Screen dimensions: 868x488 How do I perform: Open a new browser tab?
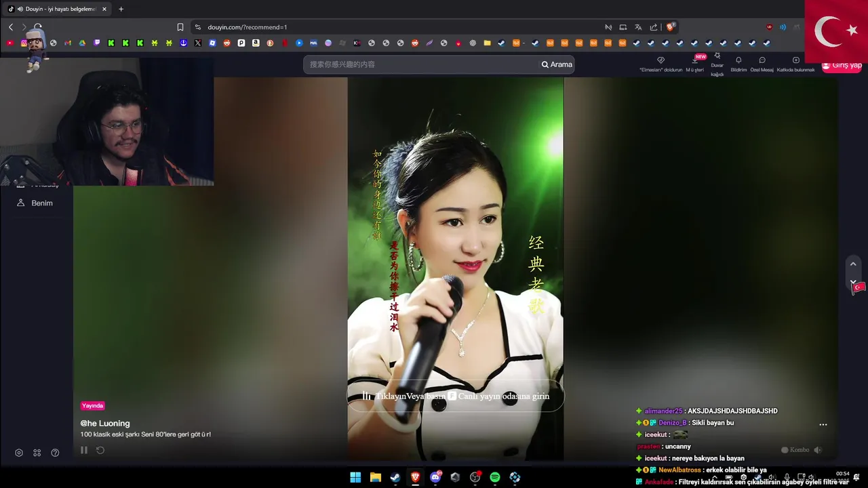(121, 9)
